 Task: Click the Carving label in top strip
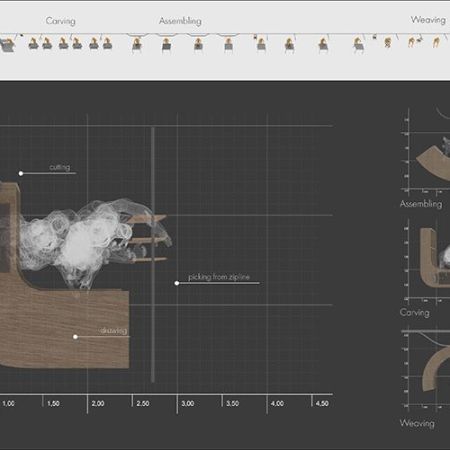61,21
